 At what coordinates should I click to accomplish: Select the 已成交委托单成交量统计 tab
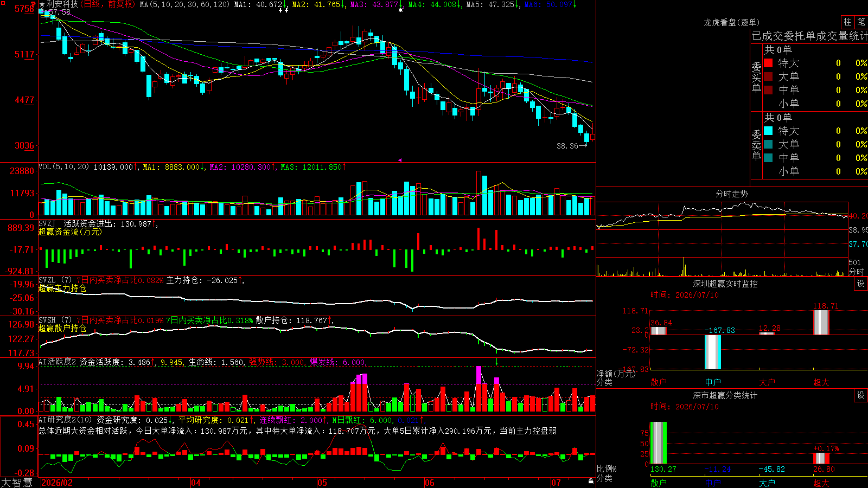tap(809, 36)
